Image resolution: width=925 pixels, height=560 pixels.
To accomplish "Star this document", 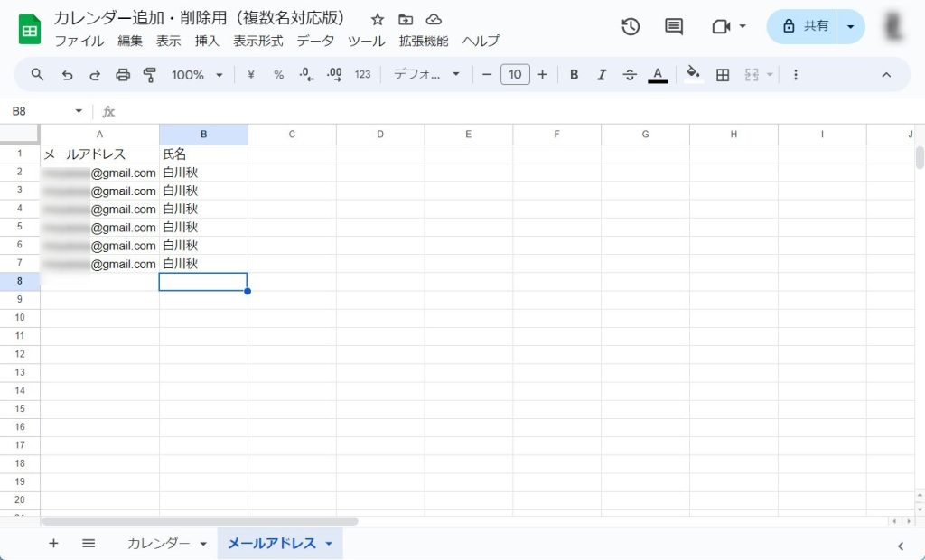I will tap(378, 19).
